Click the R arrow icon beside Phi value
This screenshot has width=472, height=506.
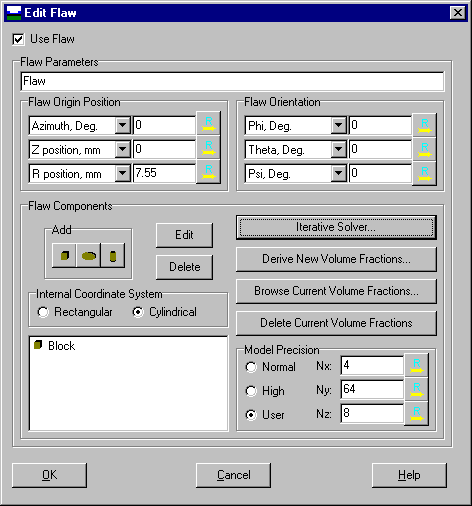point(424,125)
